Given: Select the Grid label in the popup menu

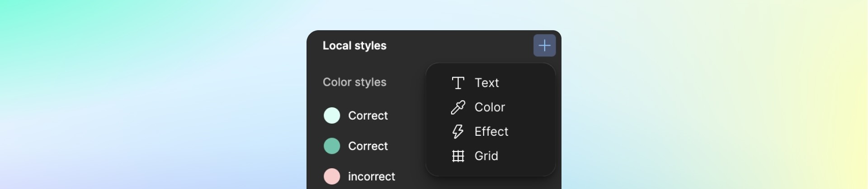Looking at the screenshot, I should tap(486, 156).
